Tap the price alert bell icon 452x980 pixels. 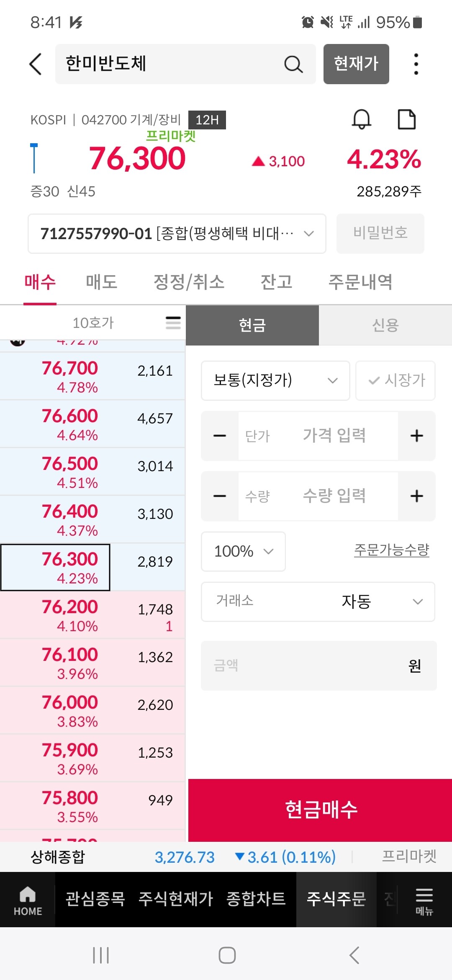point(361,120)
